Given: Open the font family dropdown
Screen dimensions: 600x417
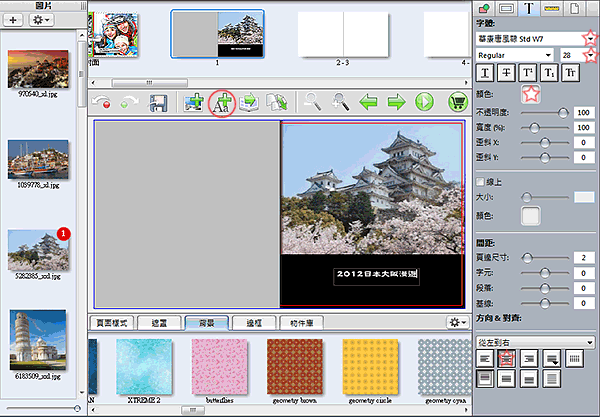Looking at the screenshot, I should 536,39.
